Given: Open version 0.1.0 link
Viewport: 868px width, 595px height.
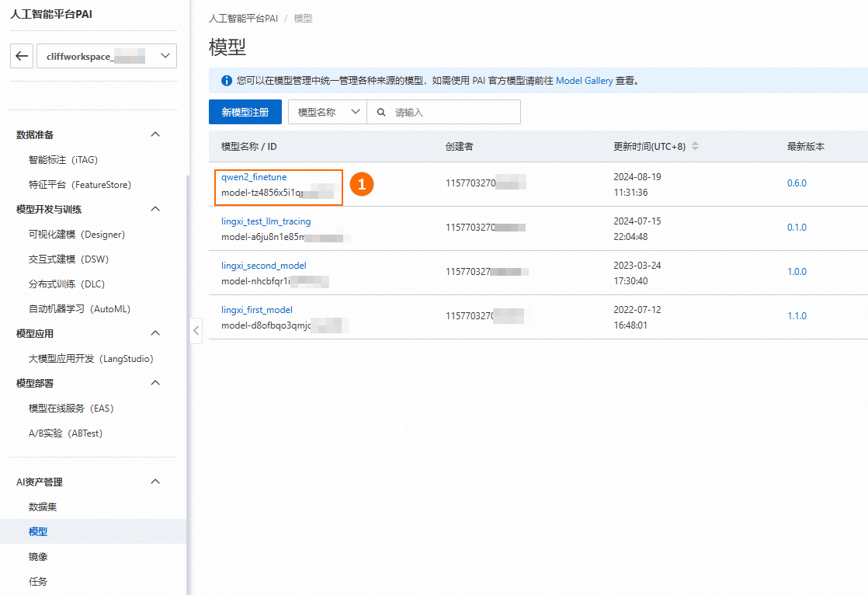Looking at the screenshot, I should tap(797, 228).
